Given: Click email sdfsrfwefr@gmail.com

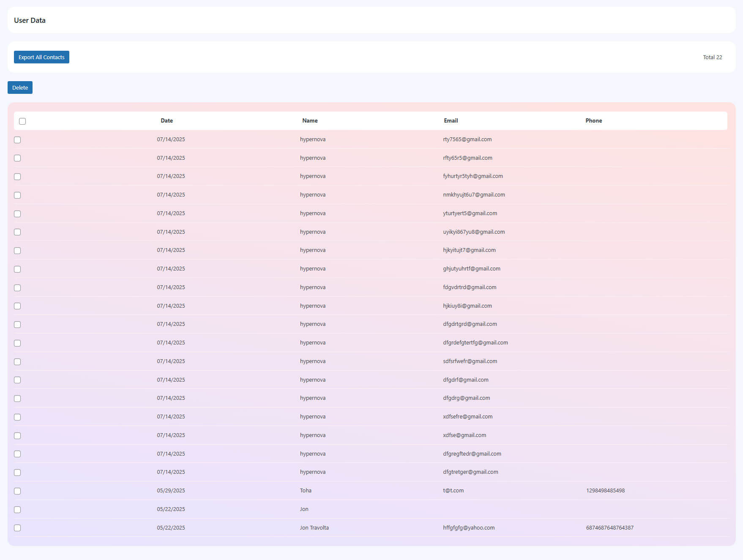Looking at the screenshot, I should click(x=470, y=361).
